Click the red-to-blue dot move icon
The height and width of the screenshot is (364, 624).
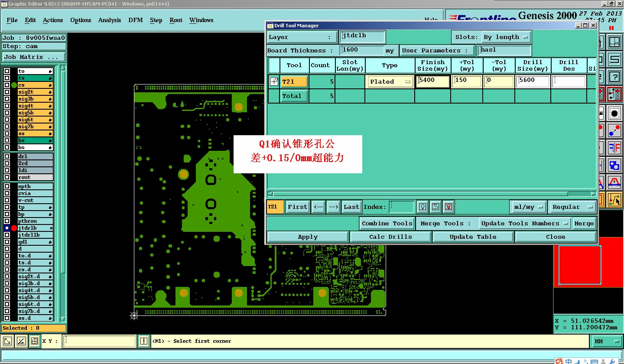pos(614,130)
